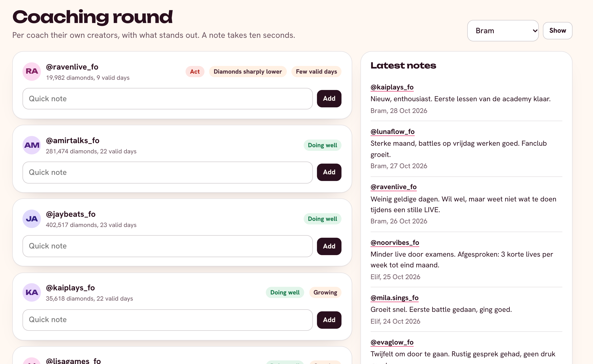
Task: Focus the Quick note field for jaybeats_fo
Action: click(x=168, y=246)
